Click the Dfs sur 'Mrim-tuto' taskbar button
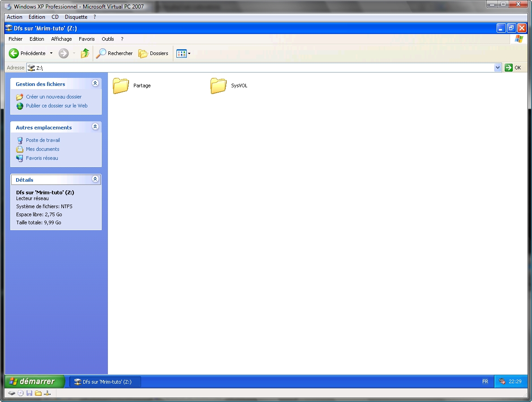This screenshot has width=532, height=402. [105, 382]
